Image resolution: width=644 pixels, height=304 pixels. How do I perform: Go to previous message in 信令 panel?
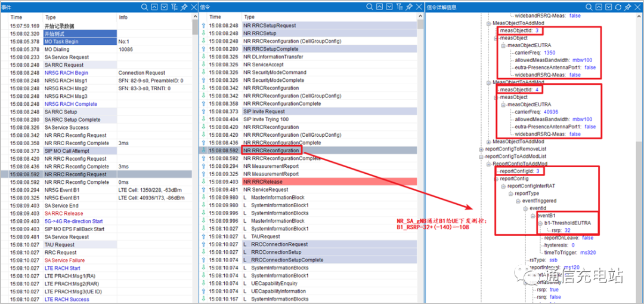pyautogui.click(x=379, y=7)
